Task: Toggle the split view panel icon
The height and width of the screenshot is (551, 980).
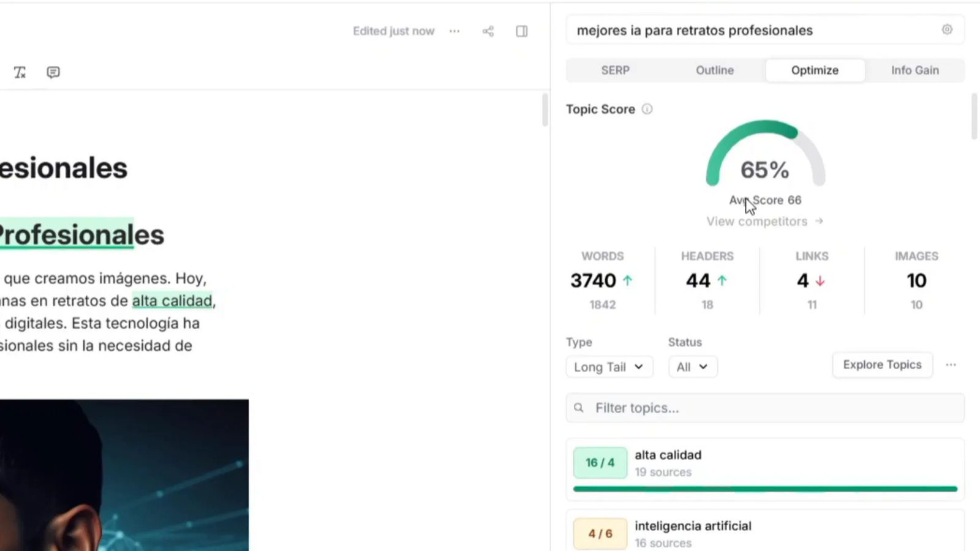Action: 521,31
